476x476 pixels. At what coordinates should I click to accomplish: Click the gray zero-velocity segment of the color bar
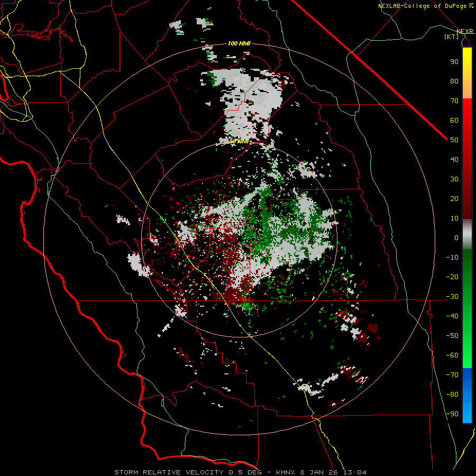click(467, 234)
